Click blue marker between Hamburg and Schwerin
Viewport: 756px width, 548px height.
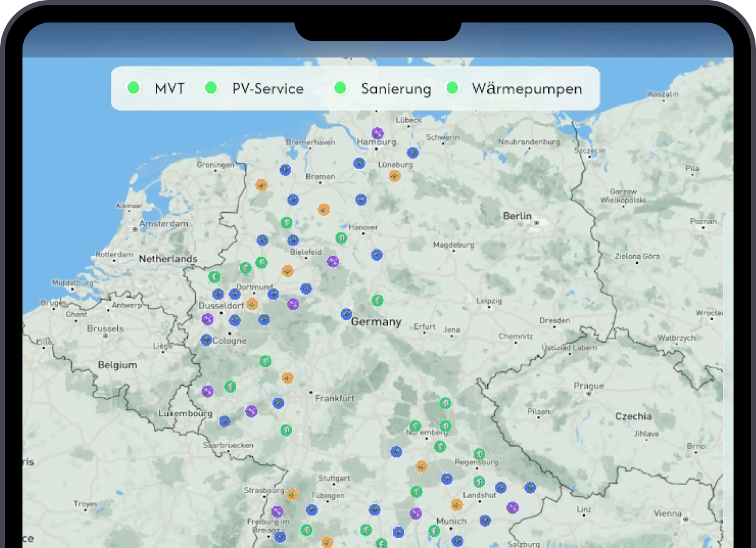pos(412,152)
